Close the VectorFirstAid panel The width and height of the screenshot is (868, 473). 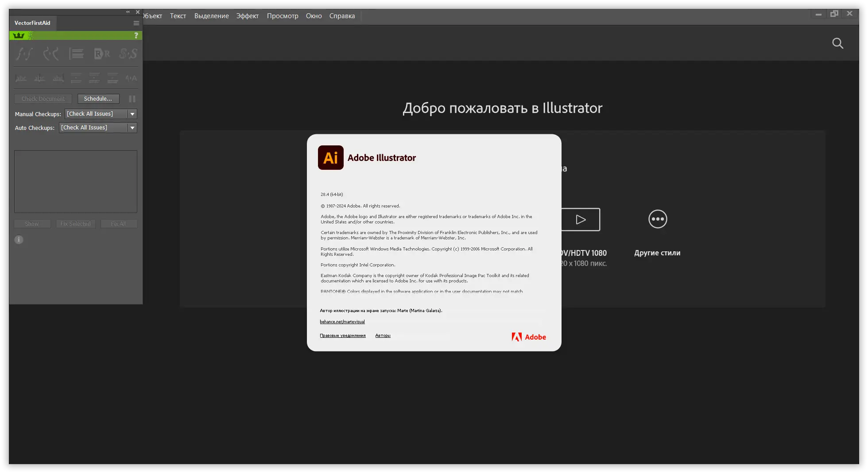tap(138, 12)
